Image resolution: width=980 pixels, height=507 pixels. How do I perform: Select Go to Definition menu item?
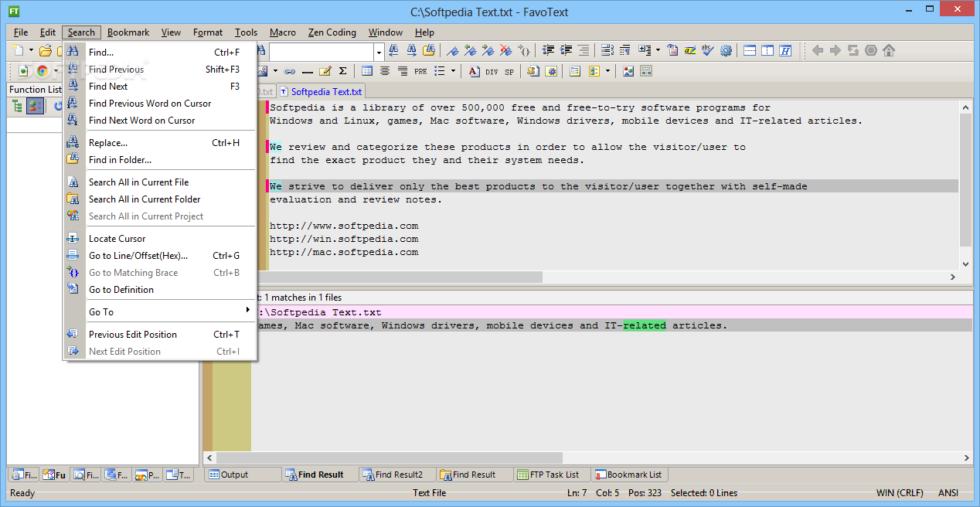click(x=159, y=290)
